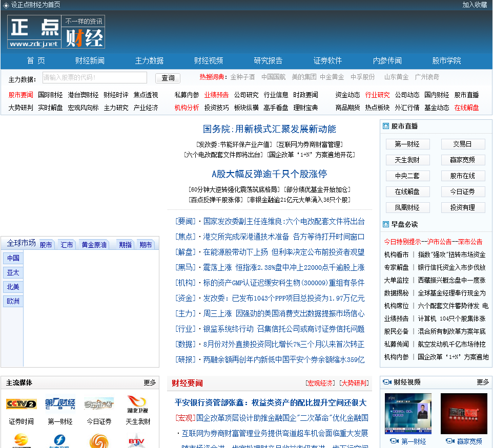Select the 欧洲 region tab
Viewport: 493px width, 448px height.
point(13,301)
